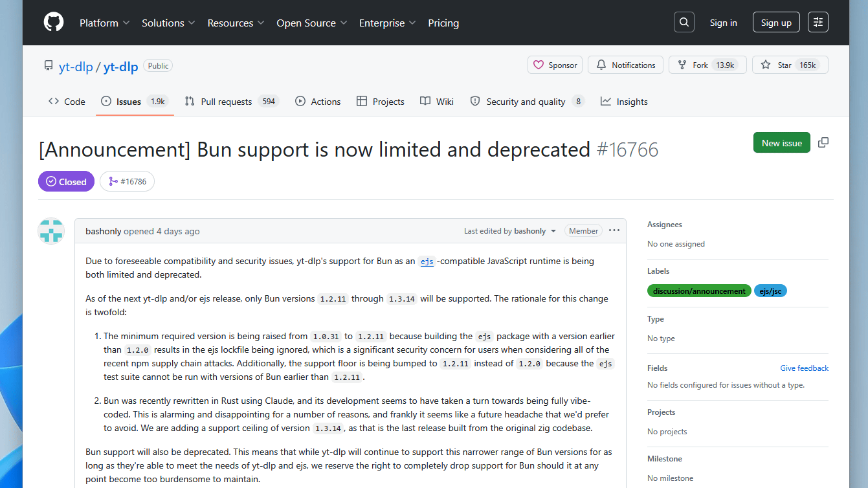868x488 pixels.
Task: Open linked pull request #16786
Action: [127, 181]
